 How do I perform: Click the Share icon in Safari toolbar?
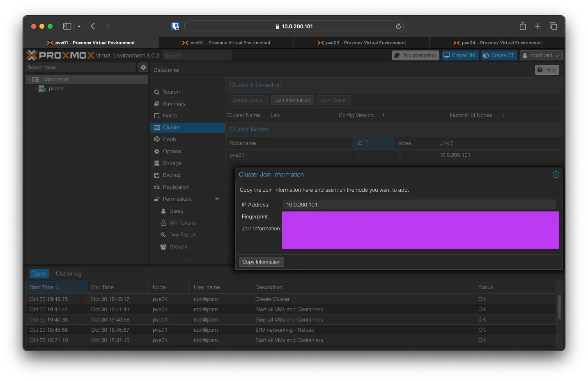(x=523, y=26)
